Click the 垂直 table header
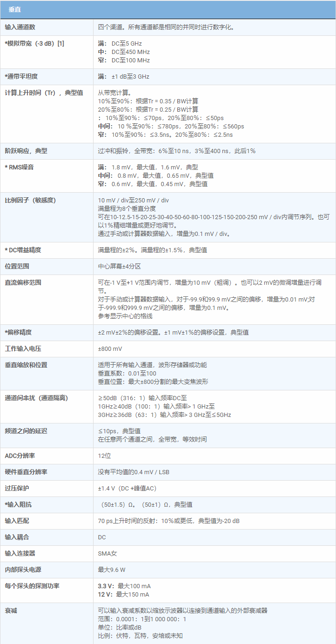 point(14,10)
